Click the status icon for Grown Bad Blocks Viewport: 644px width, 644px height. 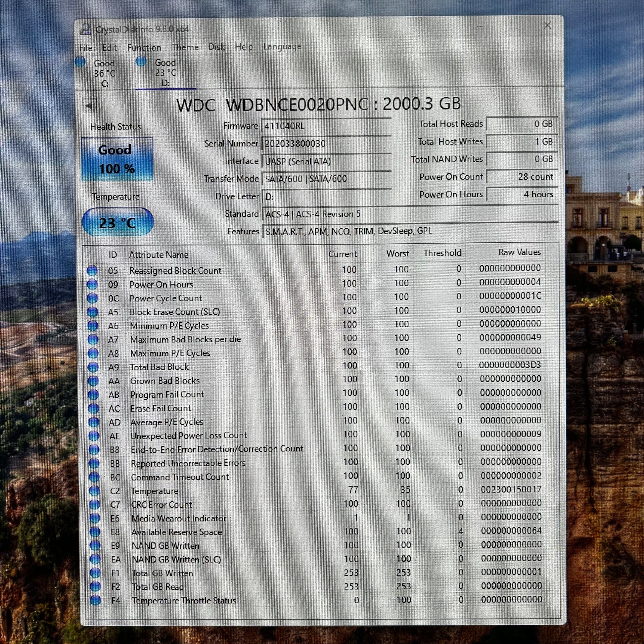(x=93, y=381)
